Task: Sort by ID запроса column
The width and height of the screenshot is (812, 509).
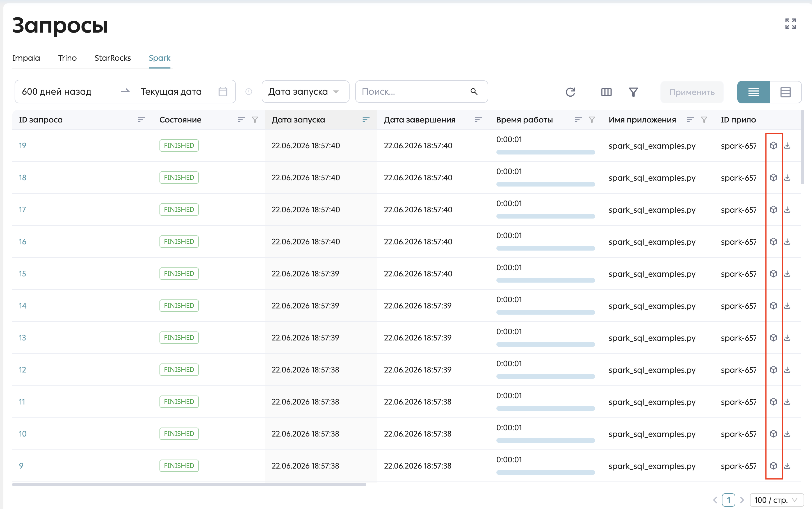Action: (x=141, y=120)
